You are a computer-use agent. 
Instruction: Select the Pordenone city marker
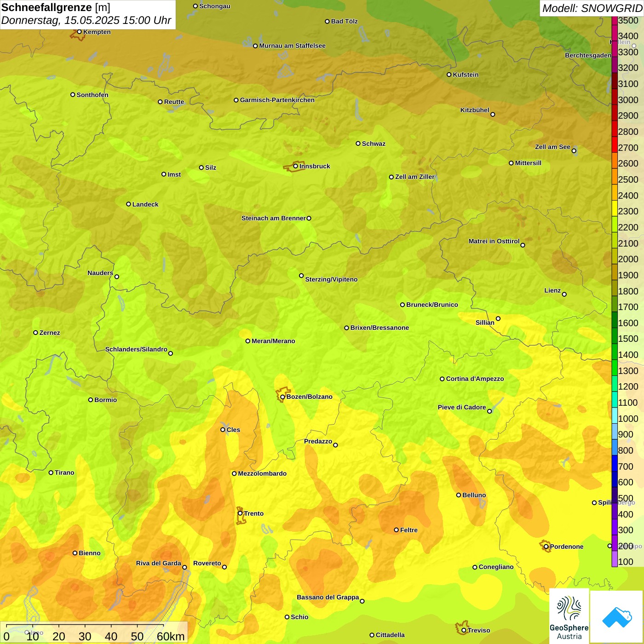(x=546, y=546)
